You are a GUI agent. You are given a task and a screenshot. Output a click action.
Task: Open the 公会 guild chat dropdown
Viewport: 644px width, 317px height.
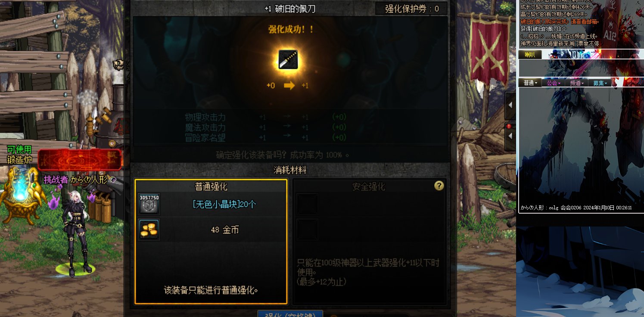point(554,83)
